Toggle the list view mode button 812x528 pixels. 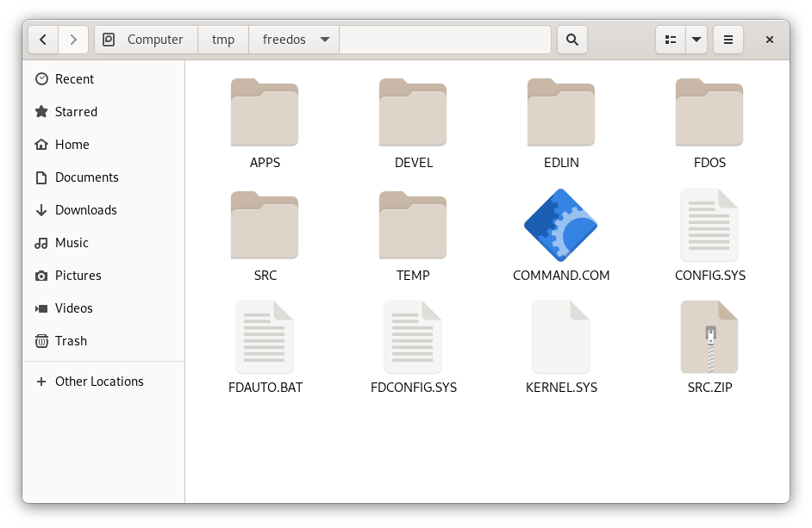coord(670,40)
